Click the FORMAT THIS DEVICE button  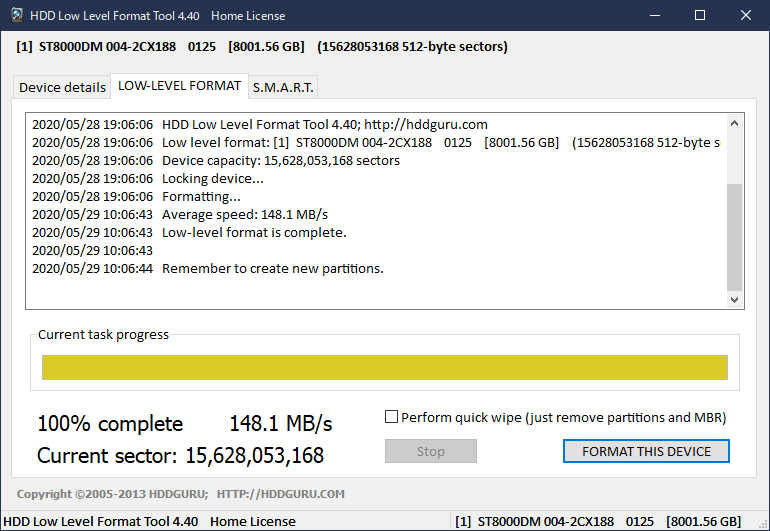[x=646, y=451]
